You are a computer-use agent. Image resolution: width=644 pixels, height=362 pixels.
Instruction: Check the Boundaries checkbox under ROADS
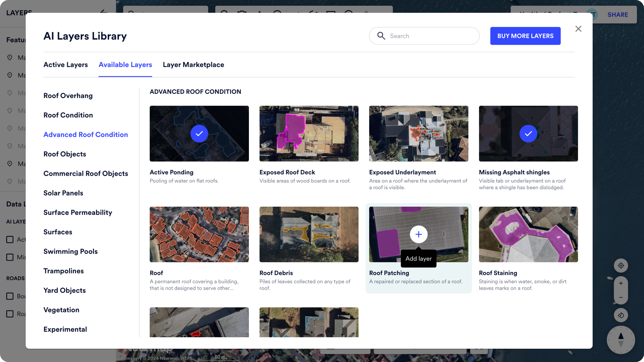10,296
